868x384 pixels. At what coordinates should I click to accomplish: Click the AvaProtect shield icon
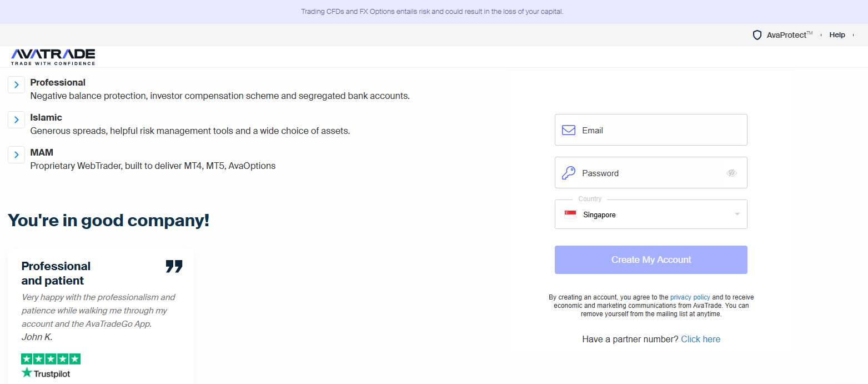[x=757, y=35]
